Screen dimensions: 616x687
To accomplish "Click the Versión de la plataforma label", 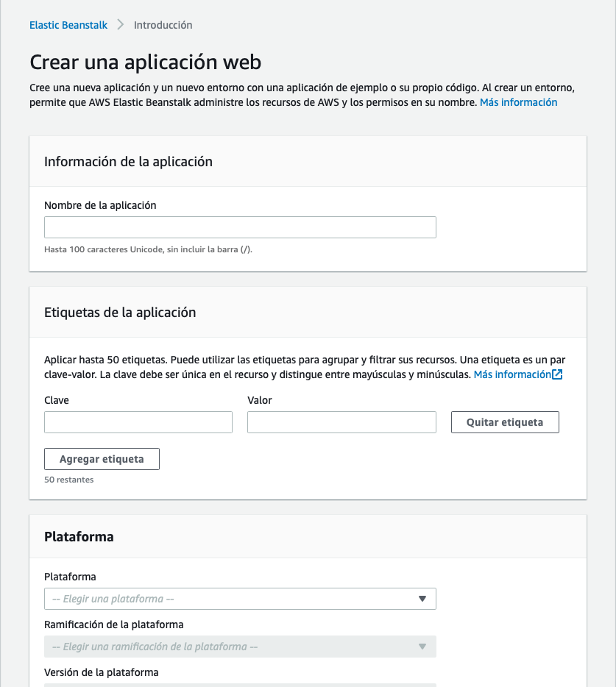I will pos(102,672).
